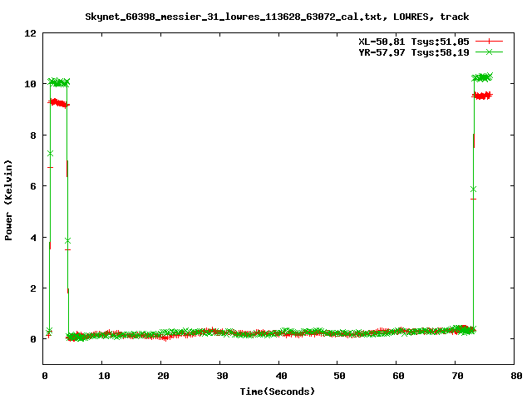The width and height of the screenshot is (532, 399).
Task: Click the red line sample in the legend
Action: pos(489,42)
